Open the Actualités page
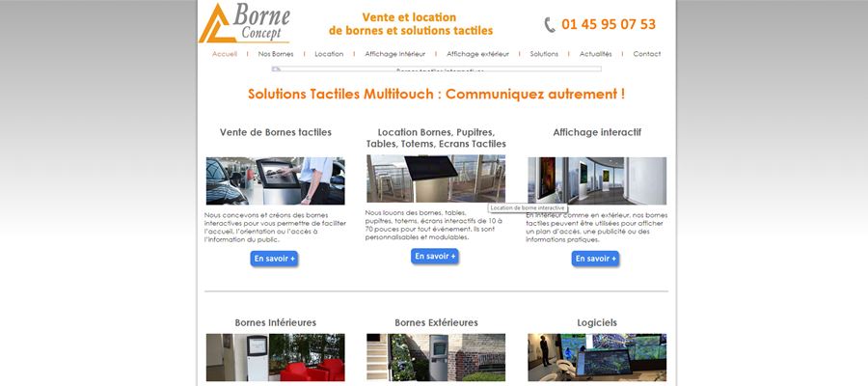 (596, 54)
